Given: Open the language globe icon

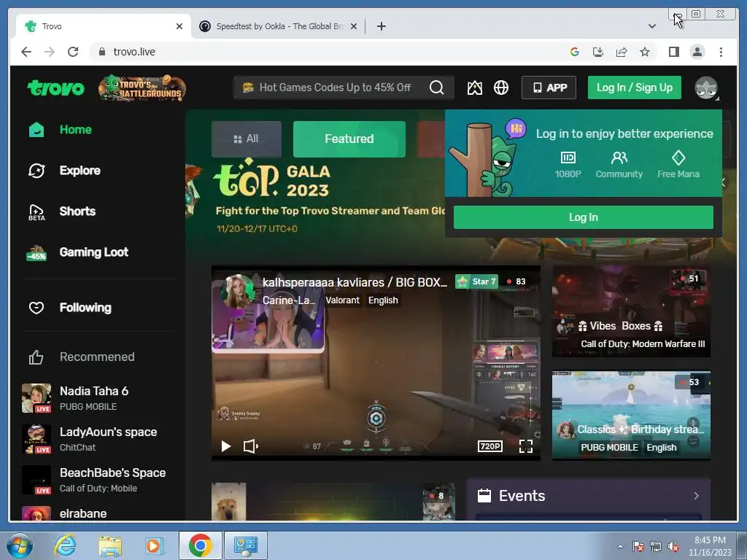Looking at the screenshot, I should click(x=500, y=87).
